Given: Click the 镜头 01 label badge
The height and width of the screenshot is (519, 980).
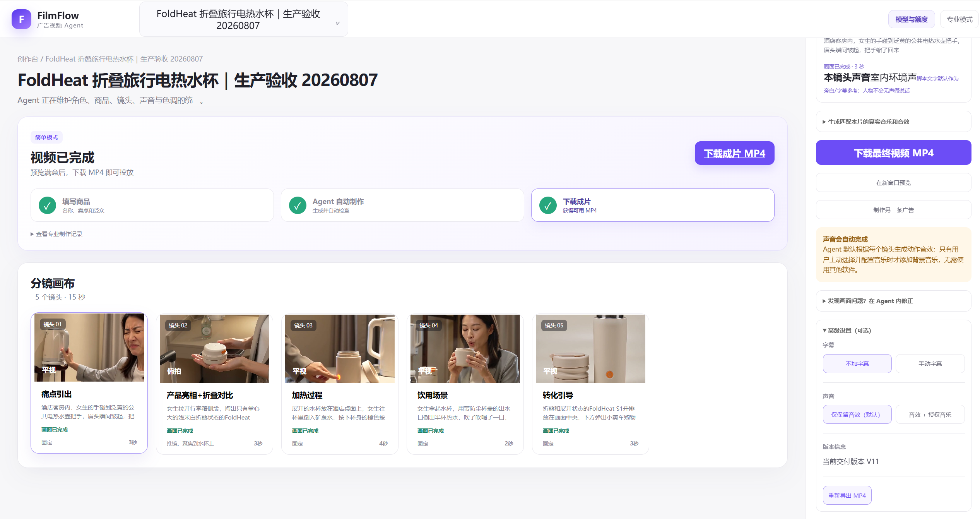Looking at the screenshot, I should [53, 324].
